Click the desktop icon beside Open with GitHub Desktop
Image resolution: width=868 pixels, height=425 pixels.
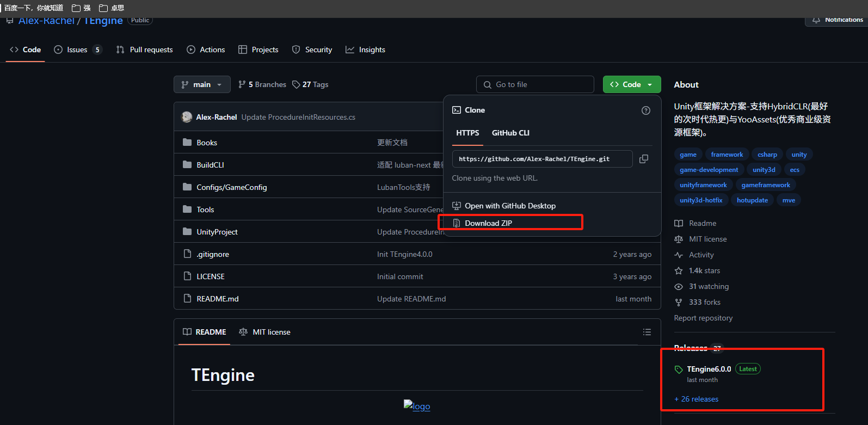pos(457,206)
